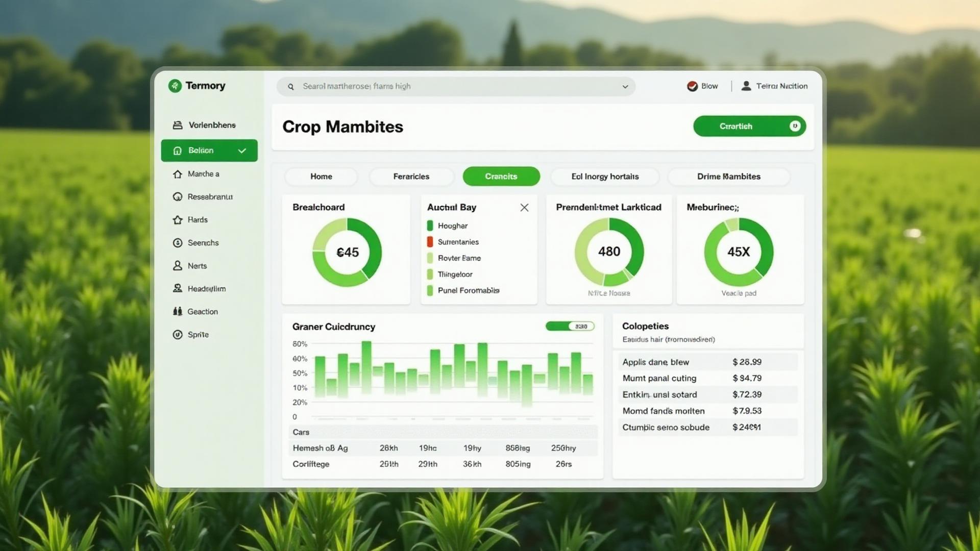The width and height of the screenshot is (980, 551).
Task: Click the Vorlenbhens sidebar icon
Action: click(x=178, y=125)
